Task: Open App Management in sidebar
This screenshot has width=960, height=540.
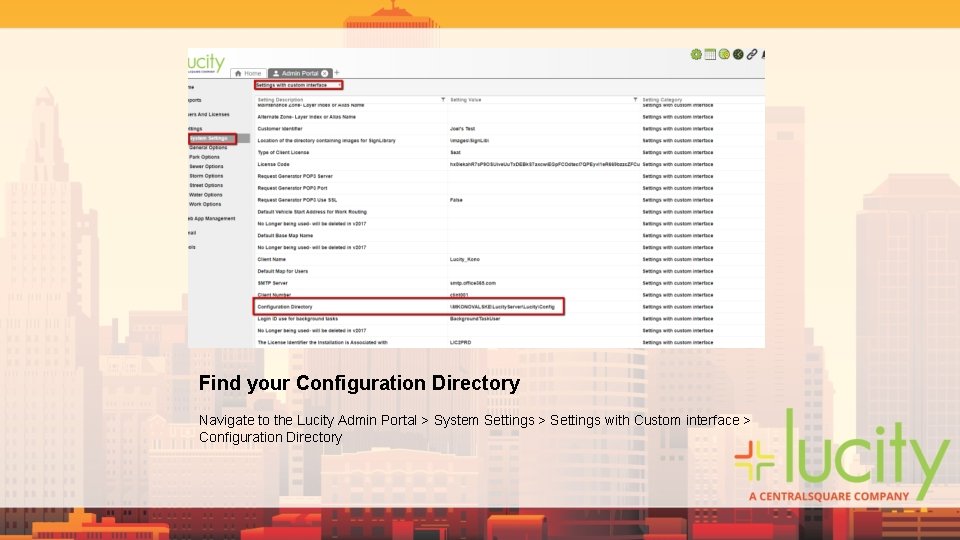Action: [x=212, y=219]
